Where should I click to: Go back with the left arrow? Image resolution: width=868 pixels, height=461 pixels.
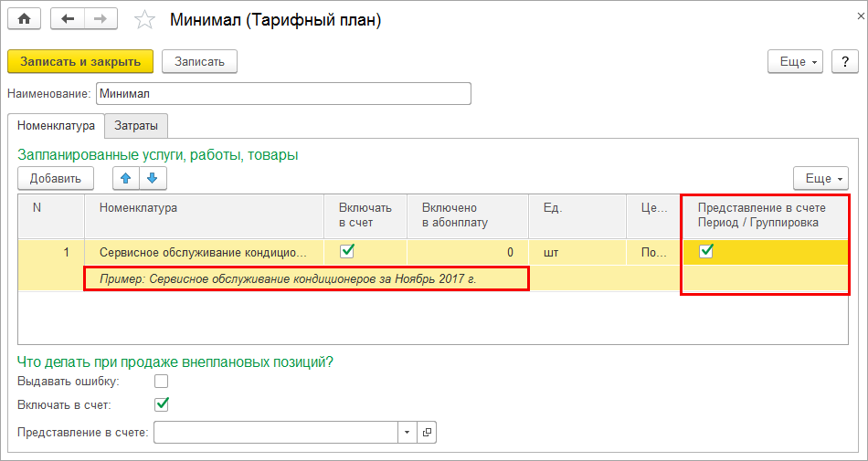tap(68, 18)
